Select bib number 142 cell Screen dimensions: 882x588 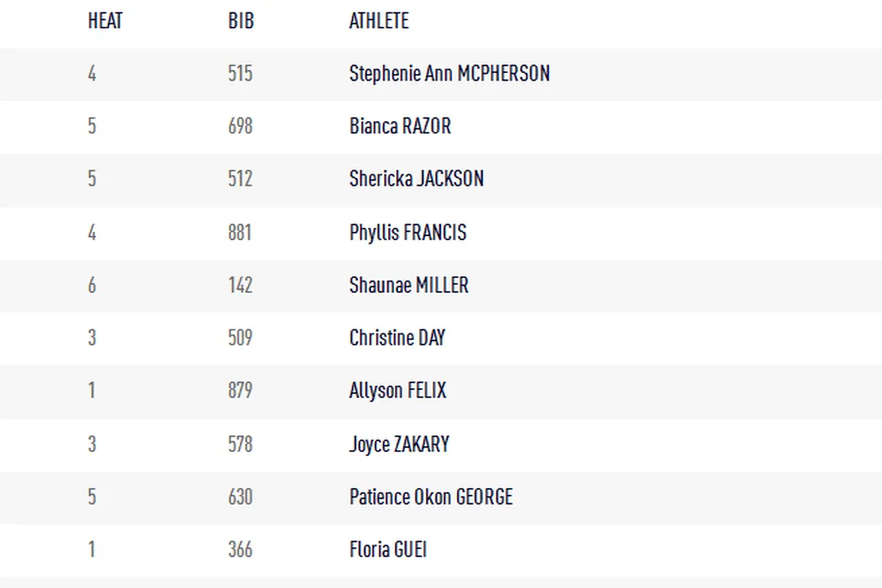pos(240,286)
